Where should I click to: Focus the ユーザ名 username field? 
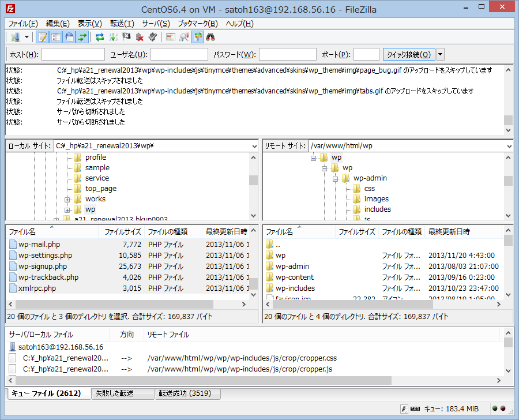[x=179, y=55]
